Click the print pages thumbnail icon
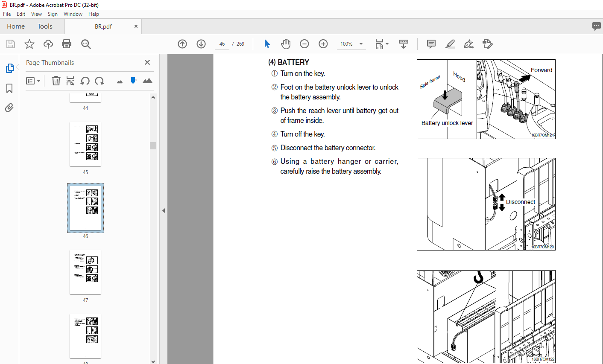The width and height of the screenshot is (603, 364). click(x=70, y=81)
